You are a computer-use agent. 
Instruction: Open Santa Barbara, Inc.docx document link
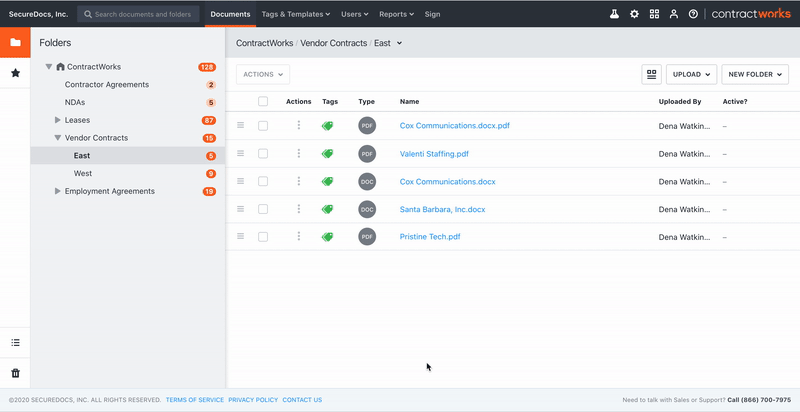click(442, 209)
